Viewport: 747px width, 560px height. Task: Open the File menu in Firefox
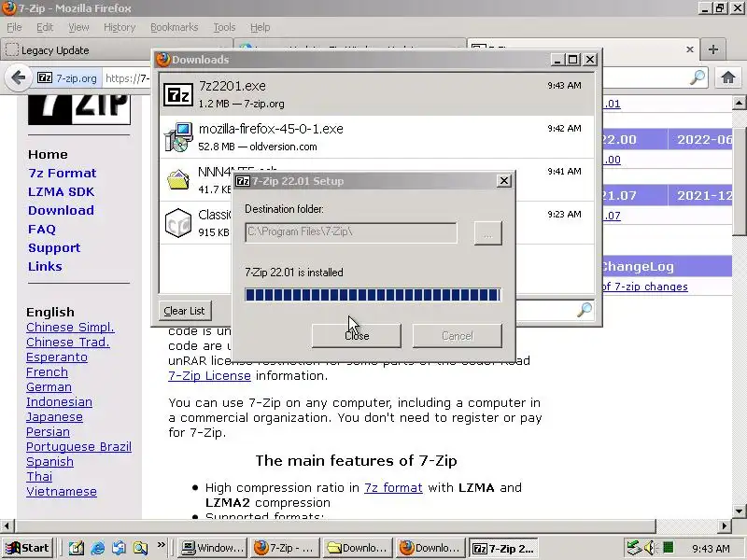pos(14,27)
